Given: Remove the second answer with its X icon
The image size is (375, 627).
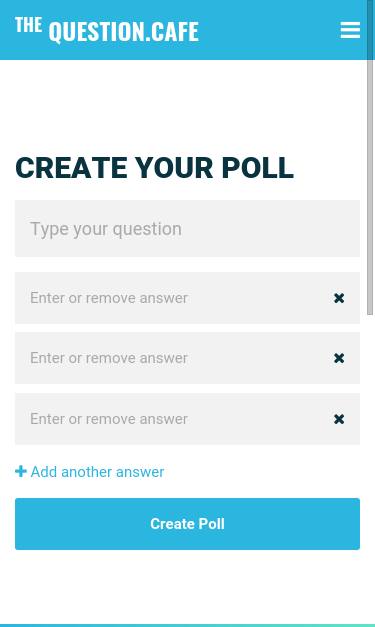Looking at the screenshot, I should point(339,358).
